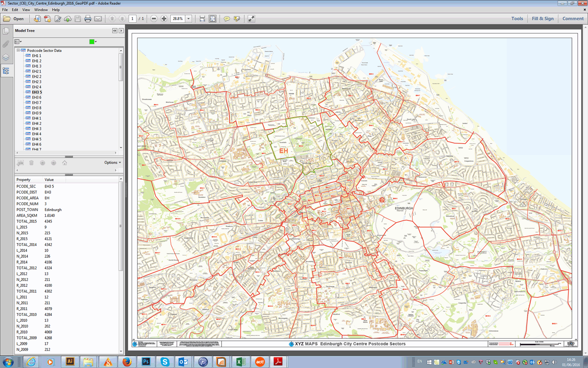Open the Fill & Sign pane

pyautogui.click(x=543, y=18)
